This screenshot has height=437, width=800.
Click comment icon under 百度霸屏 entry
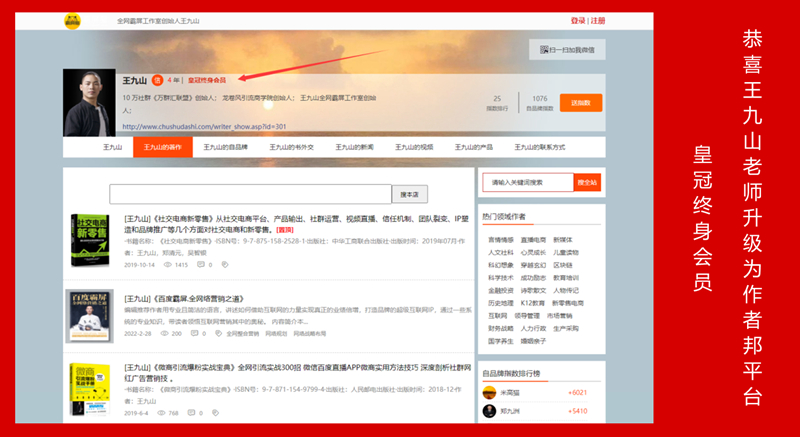192,333
